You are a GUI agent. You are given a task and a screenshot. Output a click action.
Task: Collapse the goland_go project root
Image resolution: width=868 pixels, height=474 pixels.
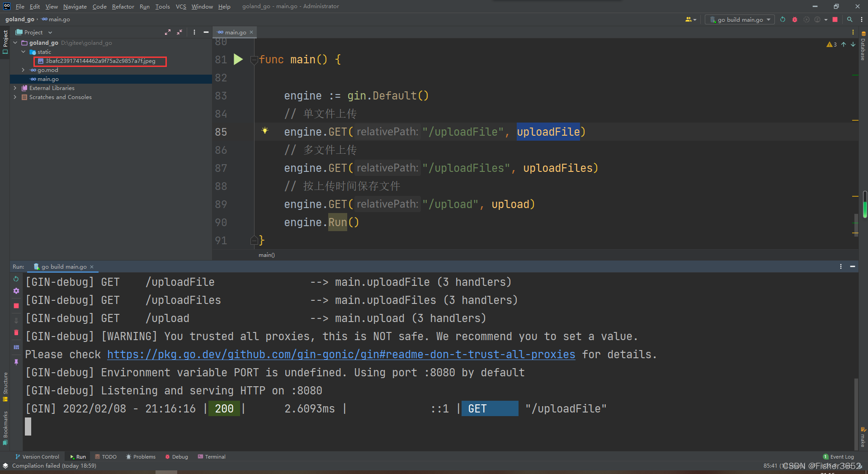(x=15, y=43)
